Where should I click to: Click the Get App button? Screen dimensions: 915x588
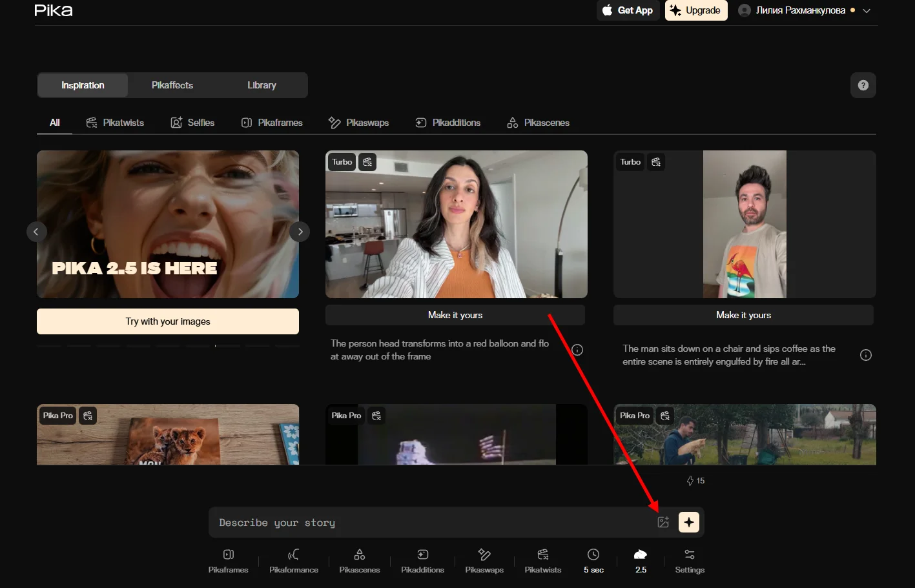pyautogui.click(x=628, y=10)
